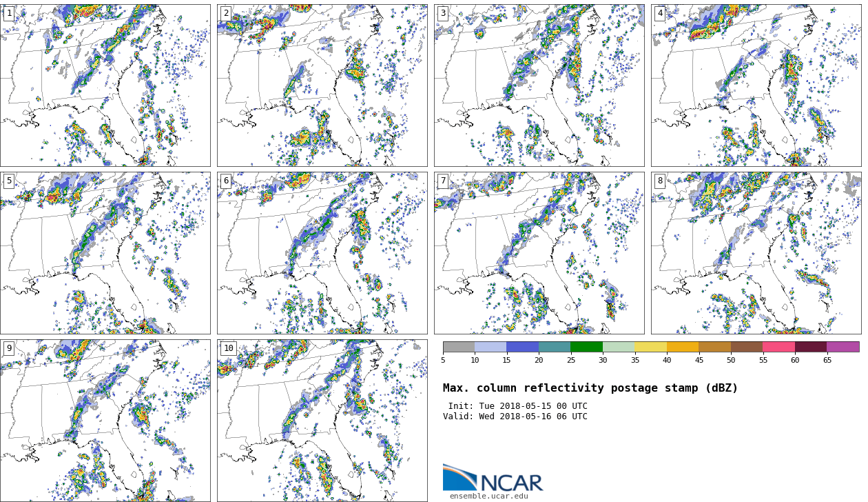
Task: Click the teal 20-25 dBZ swatch
Action: [555, 347]
